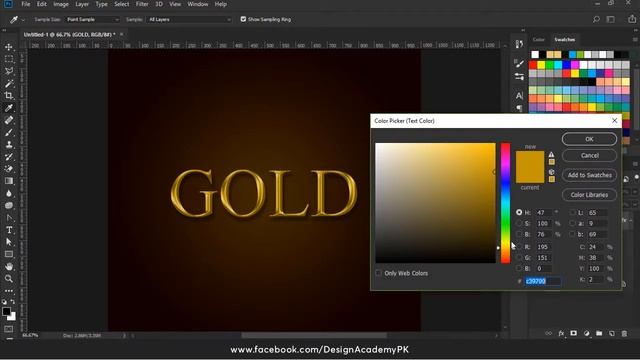Open the Window menu
Viewport: 640px width, 360px height.
[x=198, y=4]
